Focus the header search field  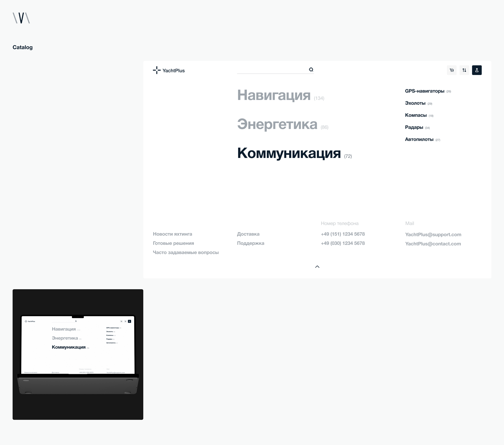(x=271, y=70)
